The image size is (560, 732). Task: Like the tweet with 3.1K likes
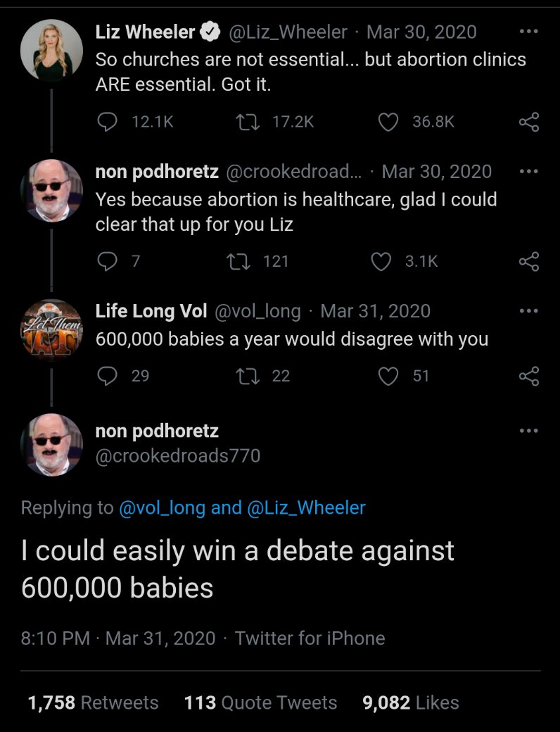[381, 262]
